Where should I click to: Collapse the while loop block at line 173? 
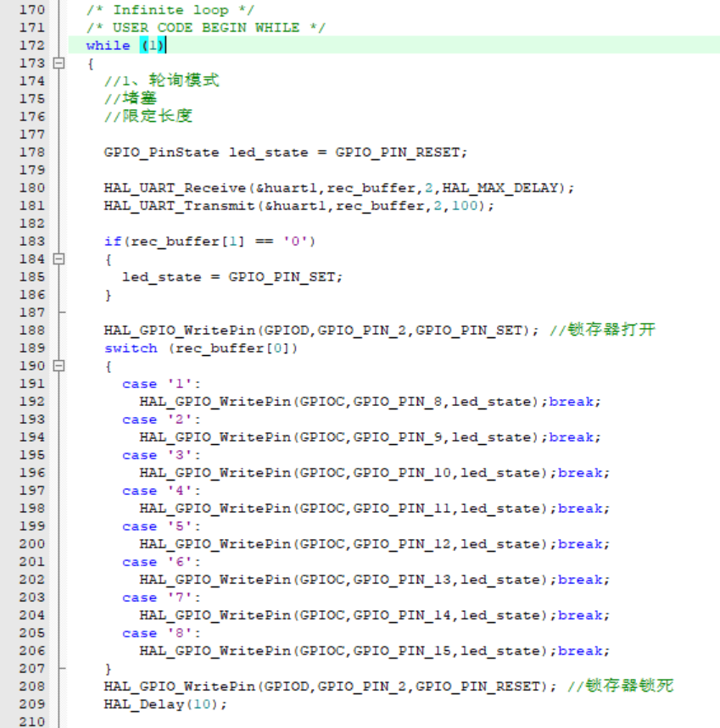[59, 63]
